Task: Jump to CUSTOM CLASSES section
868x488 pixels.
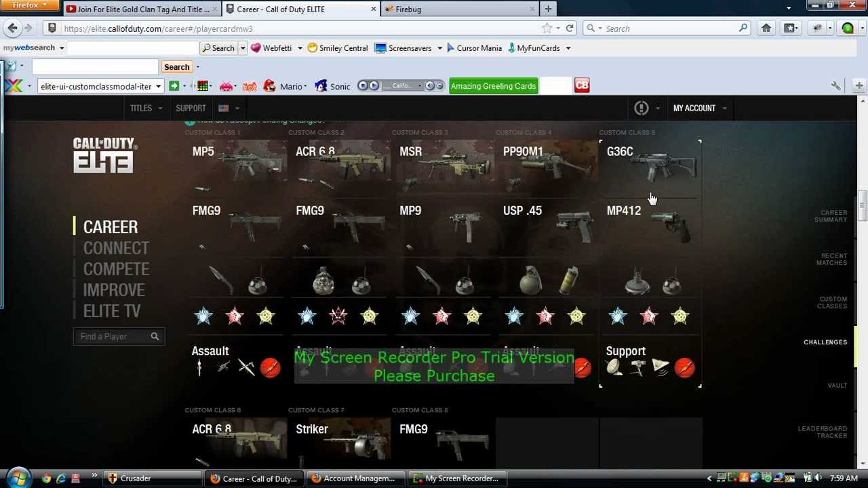Action: 833,302
